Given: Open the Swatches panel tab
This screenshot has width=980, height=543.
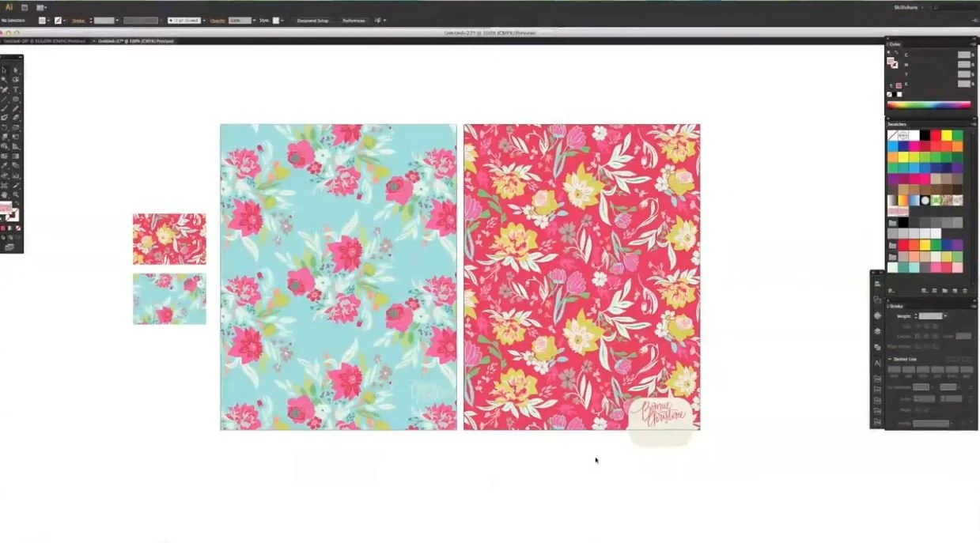Looking at the screenshot, I should tap(897, 124).
